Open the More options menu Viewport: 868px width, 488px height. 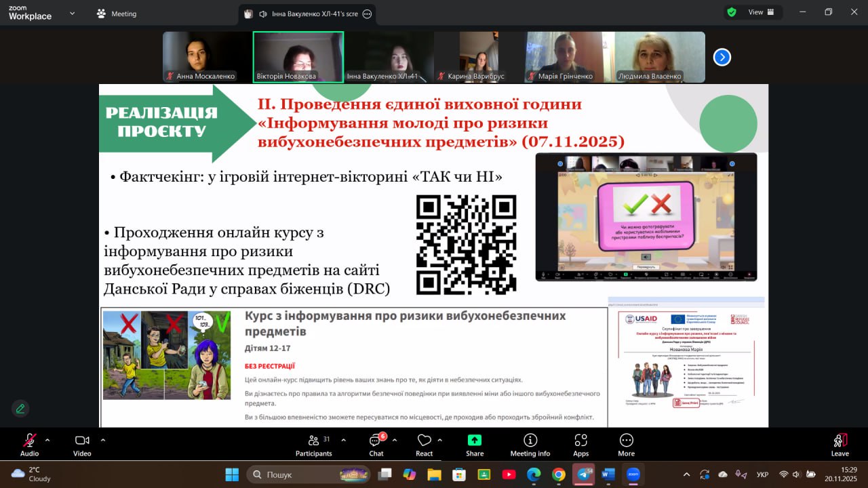(626, 444)
